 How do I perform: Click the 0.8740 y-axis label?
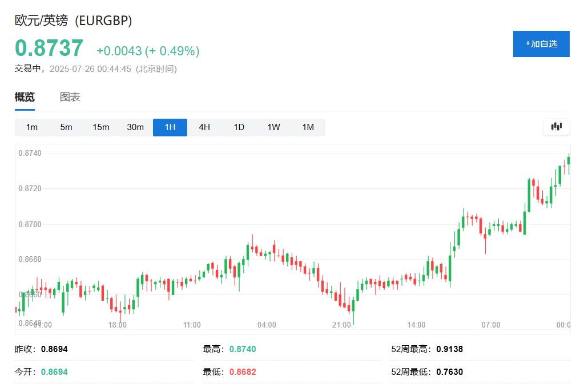click(30, 153)
